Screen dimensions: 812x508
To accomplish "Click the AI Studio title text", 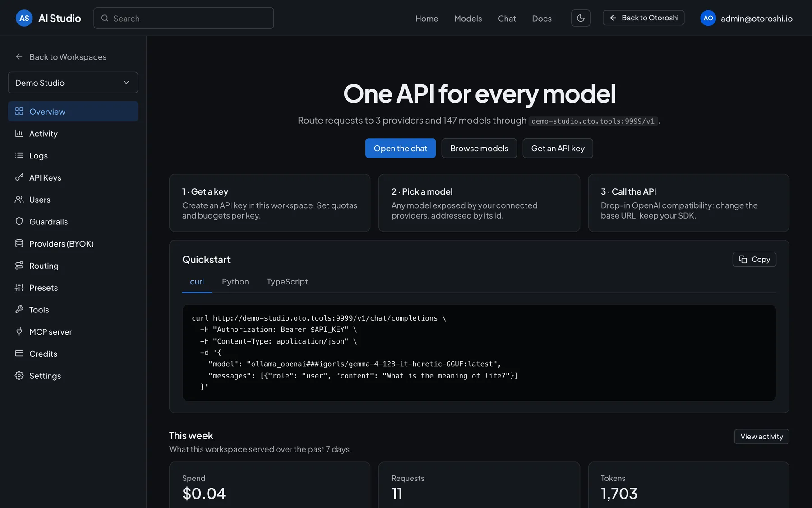I will coord(60,18).
